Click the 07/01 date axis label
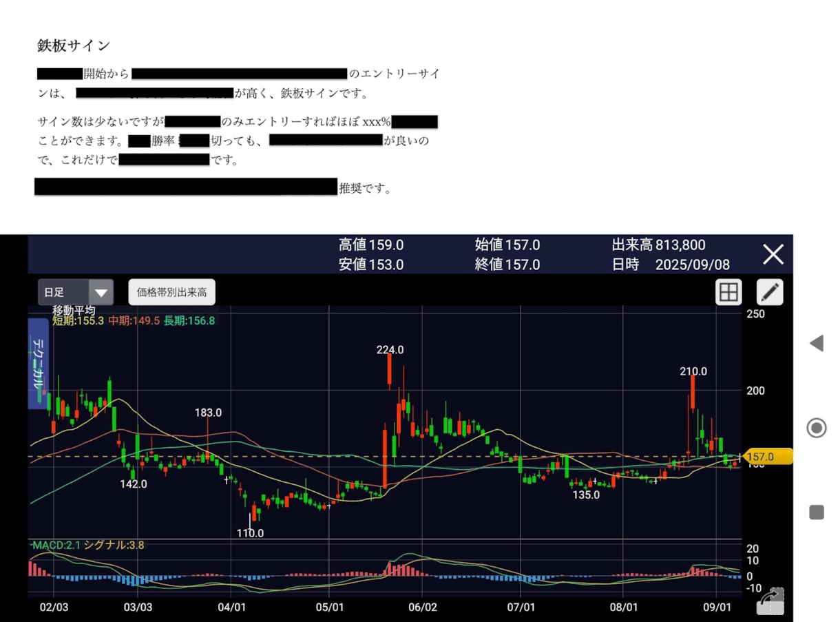 pyautogui.click(x=521, y=608)
